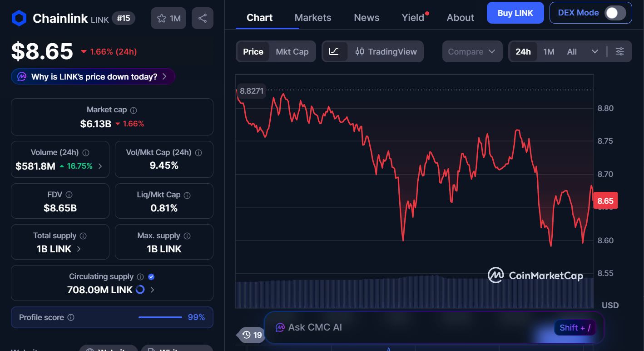Enable the TradingView chart option
The width and height of the screenshot is (644, 351).
386,51
